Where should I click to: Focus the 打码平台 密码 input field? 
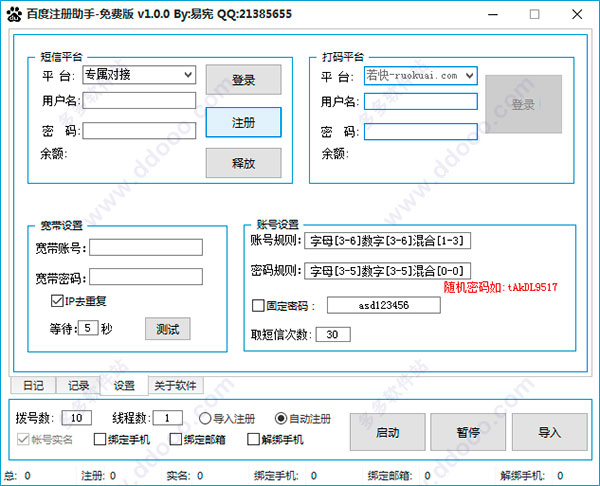[421, 131]
